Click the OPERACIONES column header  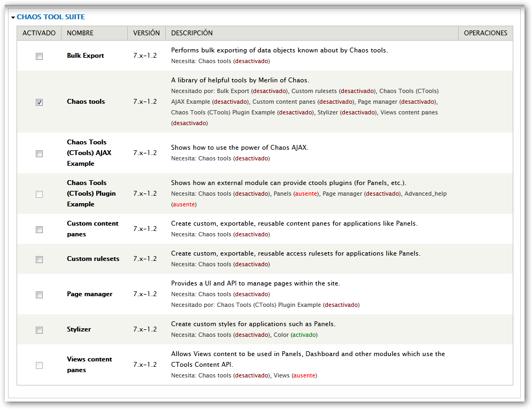485,33
